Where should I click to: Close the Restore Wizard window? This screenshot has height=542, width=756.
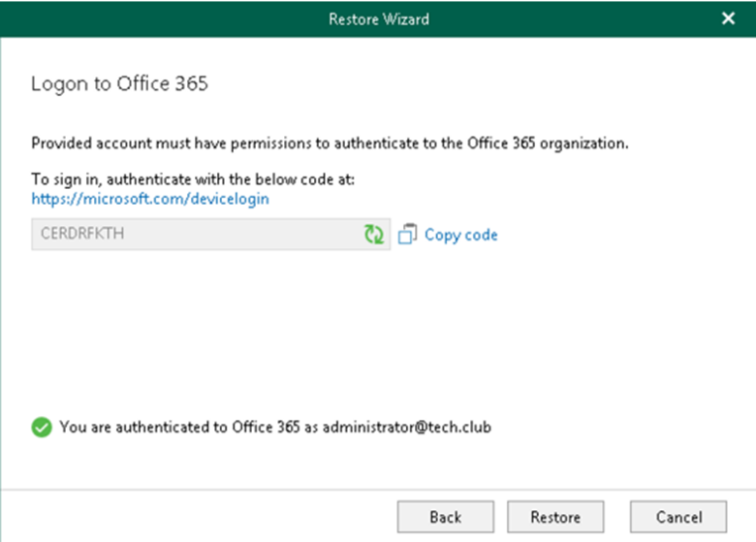click(x=728, y=18)
